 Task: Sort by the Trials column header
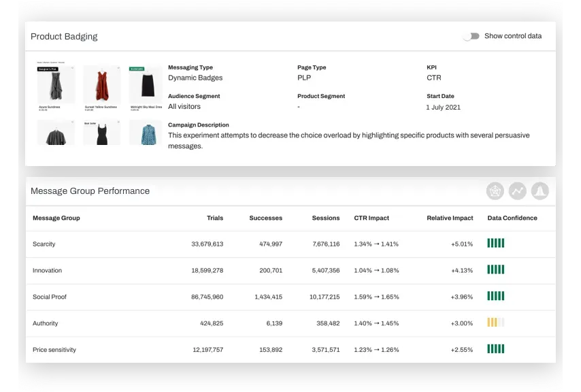coord(215,218)
